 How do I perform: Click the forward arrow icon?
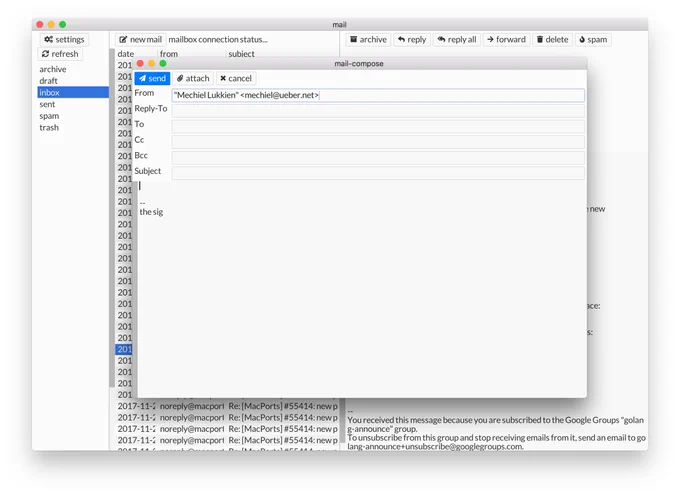(490, 39)
